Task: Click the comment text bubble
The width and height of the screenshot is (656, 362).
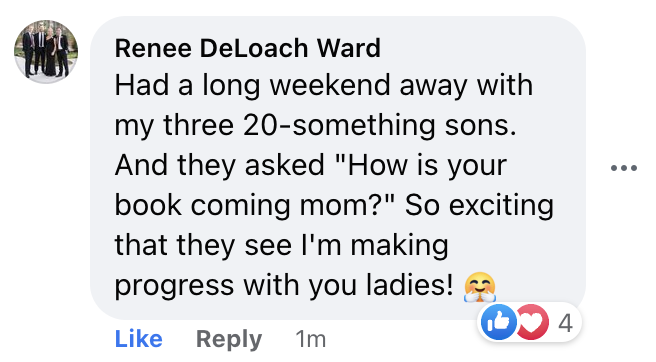Action: pos(338,168)
